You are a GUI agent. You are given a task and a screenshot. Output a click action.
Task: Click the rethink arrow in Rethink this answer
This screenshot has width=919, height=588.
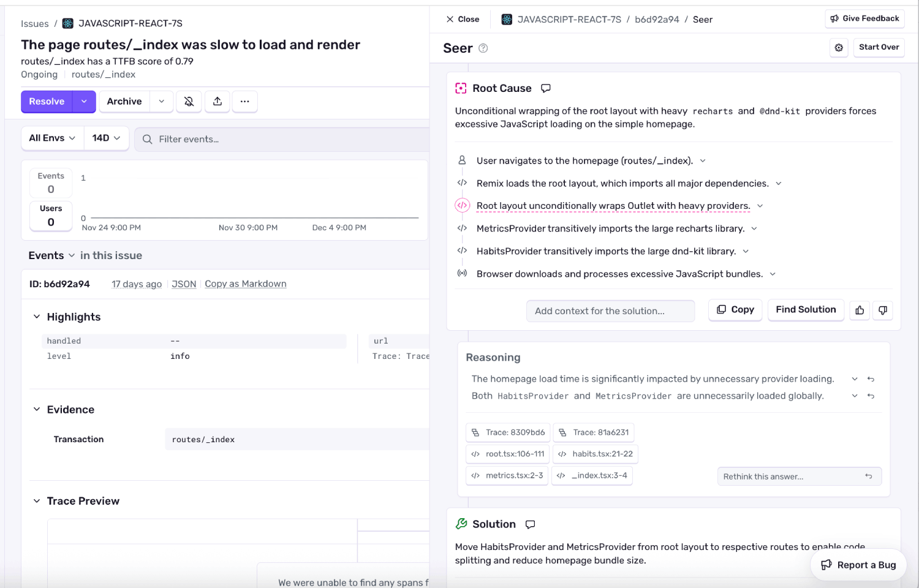click(869, 476)
